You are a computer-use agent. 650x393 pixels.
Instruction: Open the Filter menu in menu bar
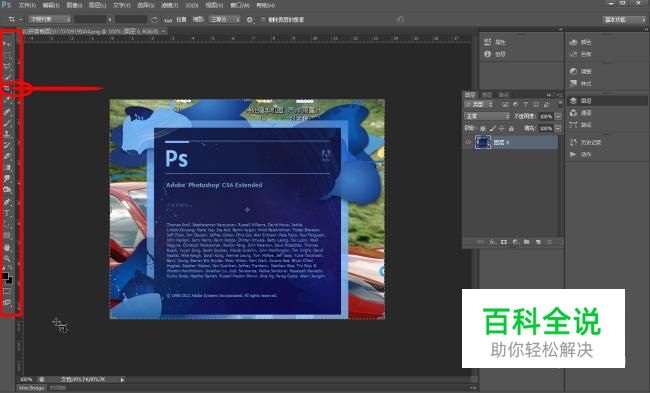[x=169, y=5]
